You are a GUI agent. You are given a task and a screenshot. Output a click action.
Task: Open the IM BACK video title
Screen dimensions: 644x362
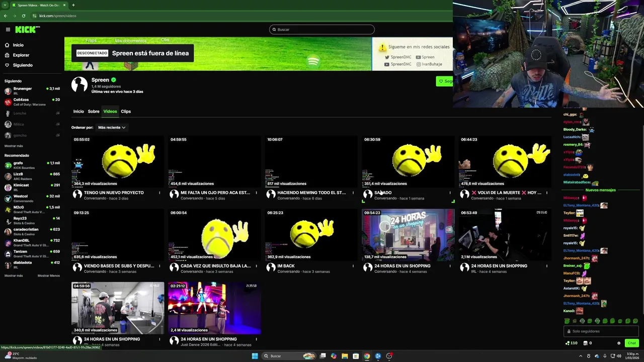click(x=286, y=266)
